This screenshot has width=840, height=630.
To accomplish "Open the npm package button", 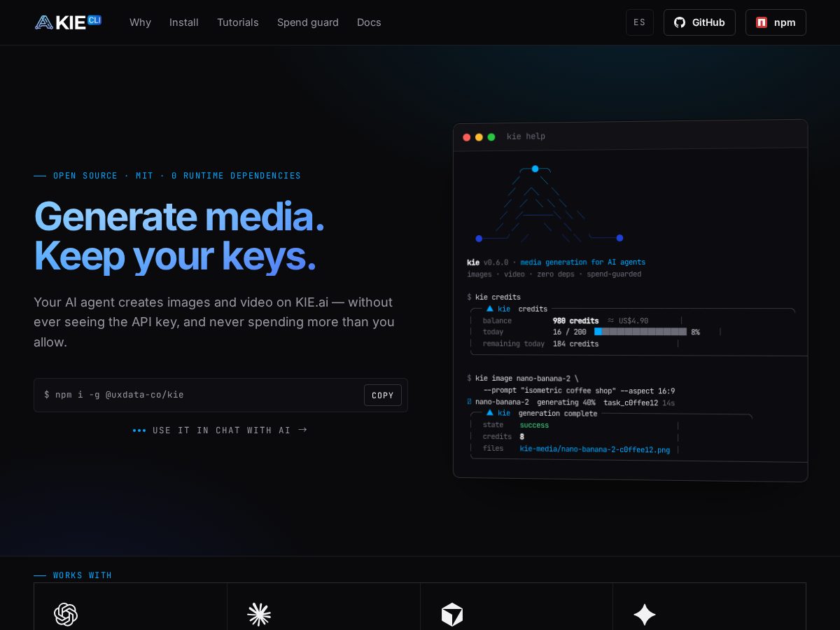I will coord(776,22).
